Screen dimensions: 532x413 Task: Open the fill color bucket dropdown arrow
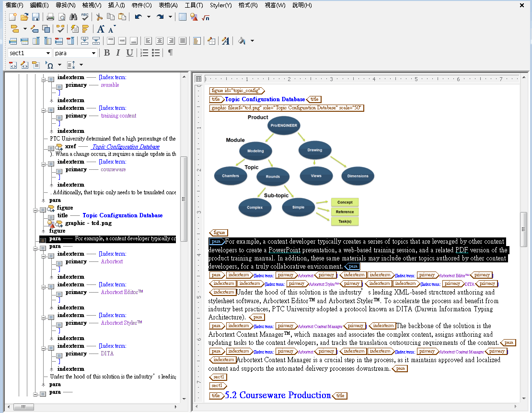point(252,41)
